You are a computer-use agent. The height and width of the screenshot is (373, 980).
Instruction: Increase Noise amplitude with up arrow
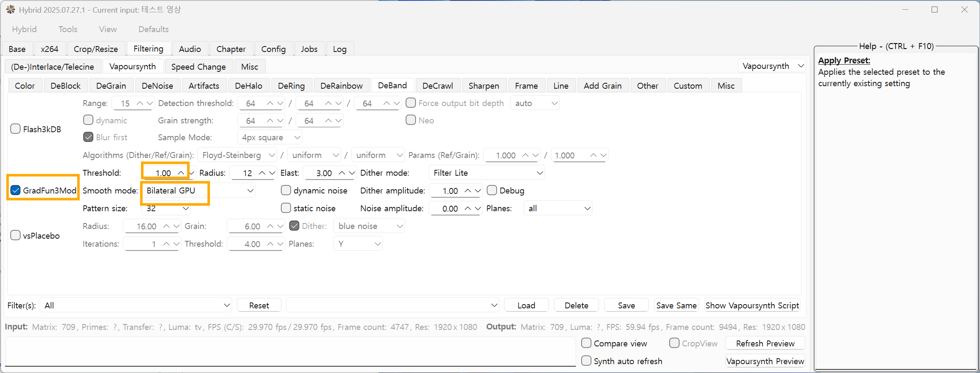pyautogui.click(x=468, y=209)
